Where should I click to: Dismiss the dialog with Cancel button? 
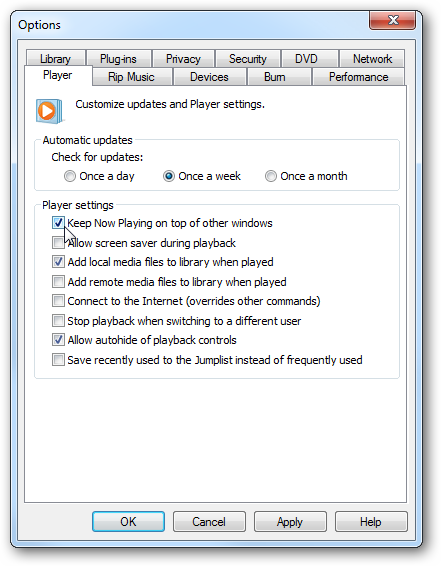click(x=209, y=522)
